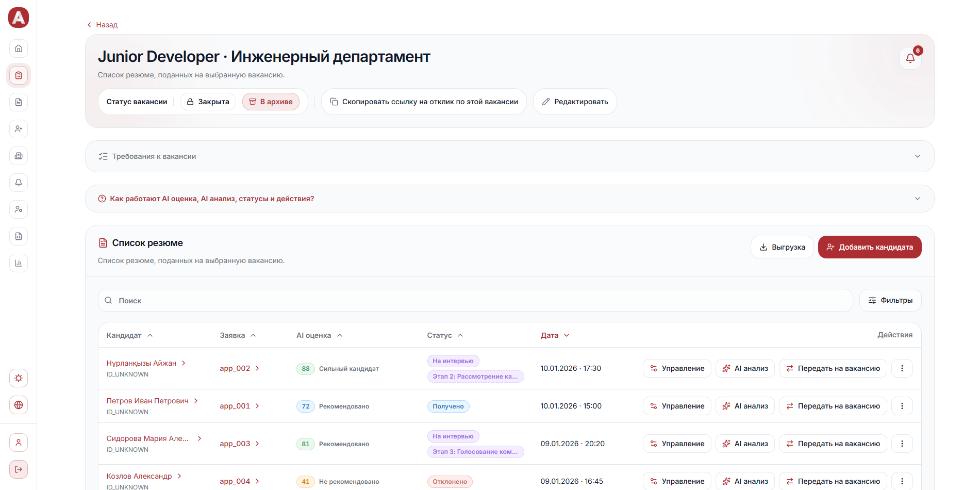Click Этап 2: Рассмотрение ка... stage badge
Viewport: 980px width, 490px height.
[x=475, y=377]
